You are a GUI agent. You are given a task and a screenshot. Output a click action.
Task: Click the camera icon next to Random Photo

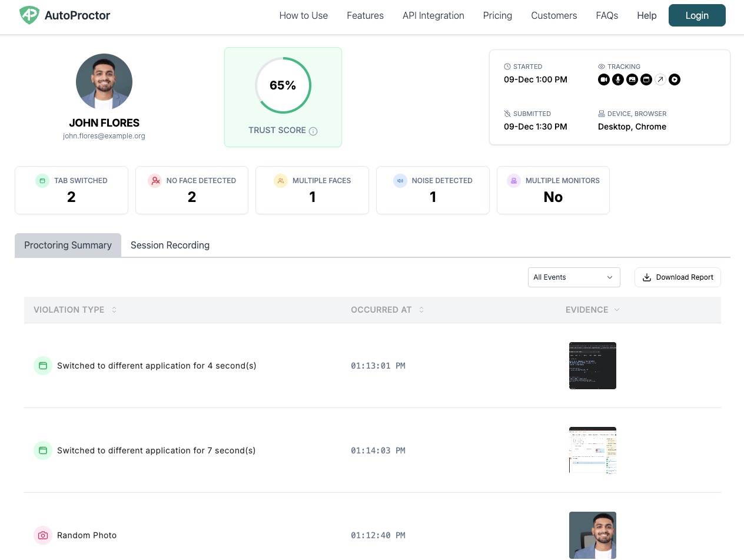tap(43, 535)
